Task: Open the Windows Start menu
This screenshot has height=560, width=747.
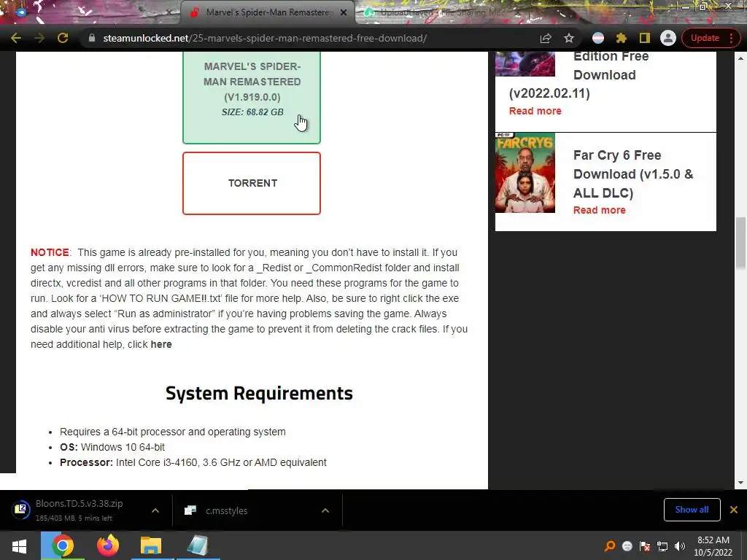Action: (19, 545)
